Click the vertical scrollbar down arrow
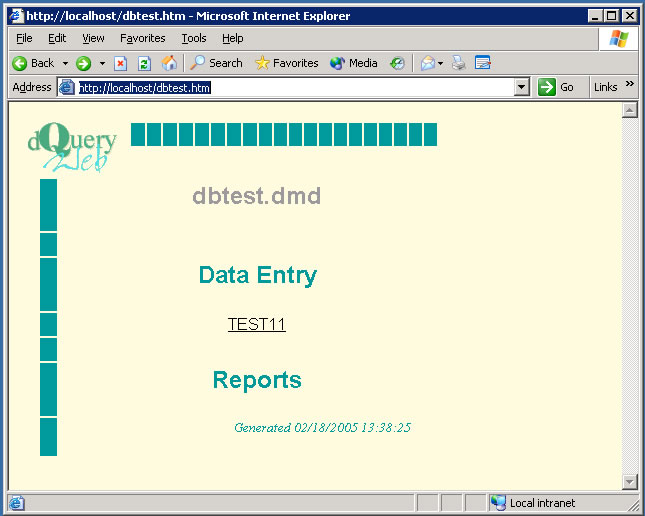 [x=629, y=482]
